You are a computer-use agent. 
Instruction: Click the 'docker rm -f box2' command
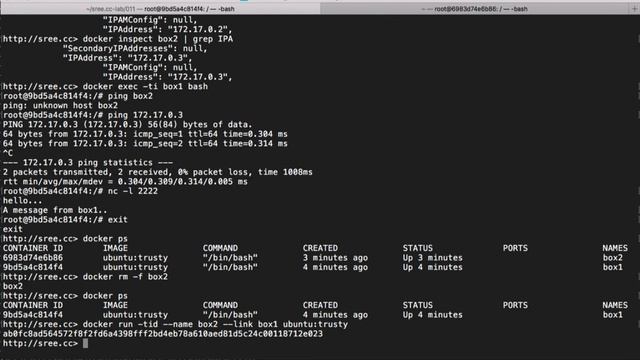[x=125, y=277]
